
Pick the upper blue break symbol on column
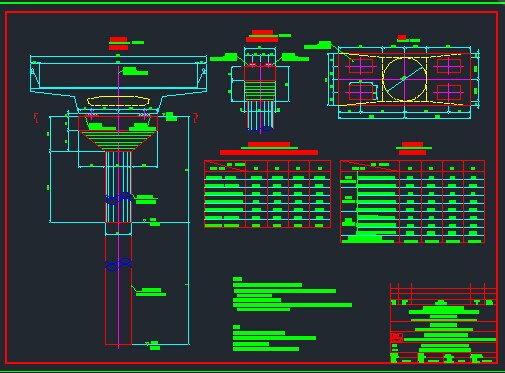[119, 199]
